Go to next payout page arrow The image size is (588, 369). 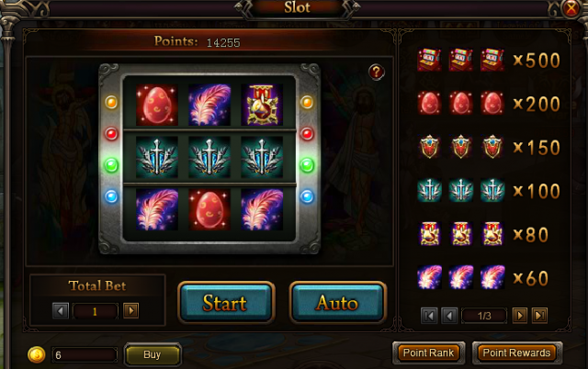(520, 316)
